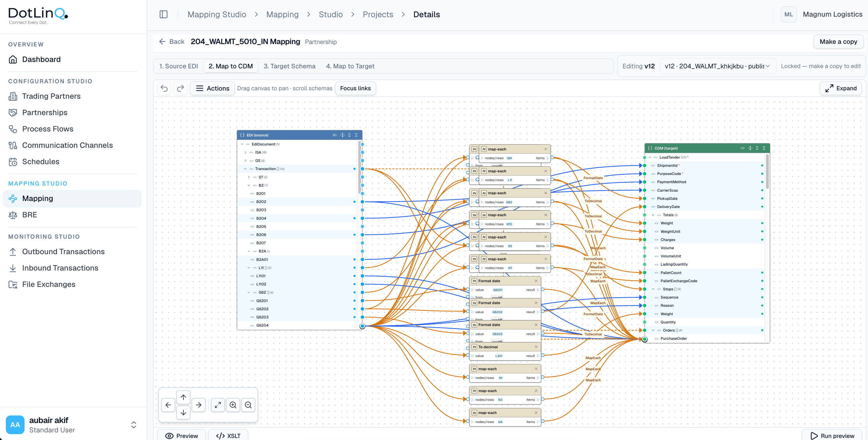Pan canvas left with arrow button
The image size is (868, 440).
168,405
